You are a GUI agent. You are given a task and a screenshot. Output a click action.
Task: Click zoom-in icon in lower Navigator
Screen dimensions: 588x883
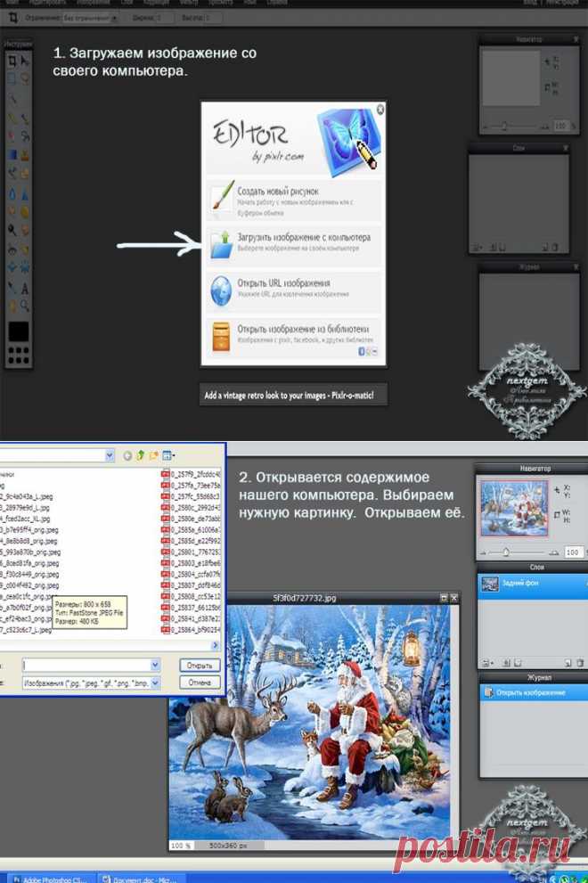pyautogui.click(x=555, y=553)
